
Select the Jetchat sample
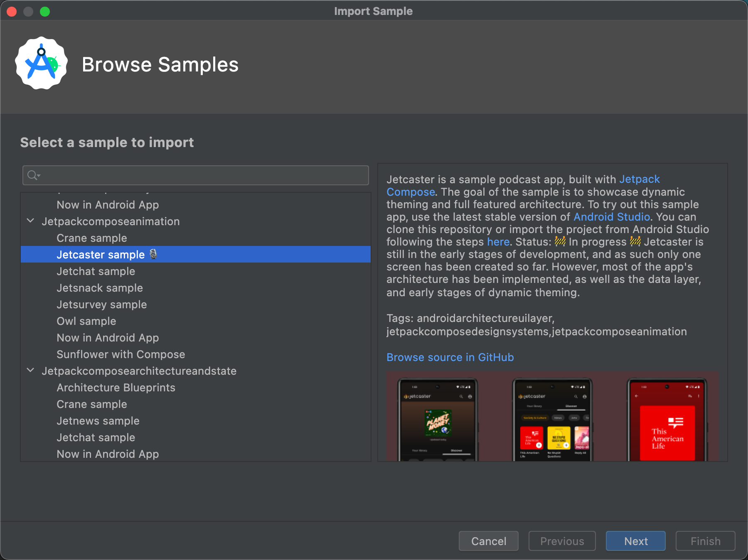tap(96, 271)
